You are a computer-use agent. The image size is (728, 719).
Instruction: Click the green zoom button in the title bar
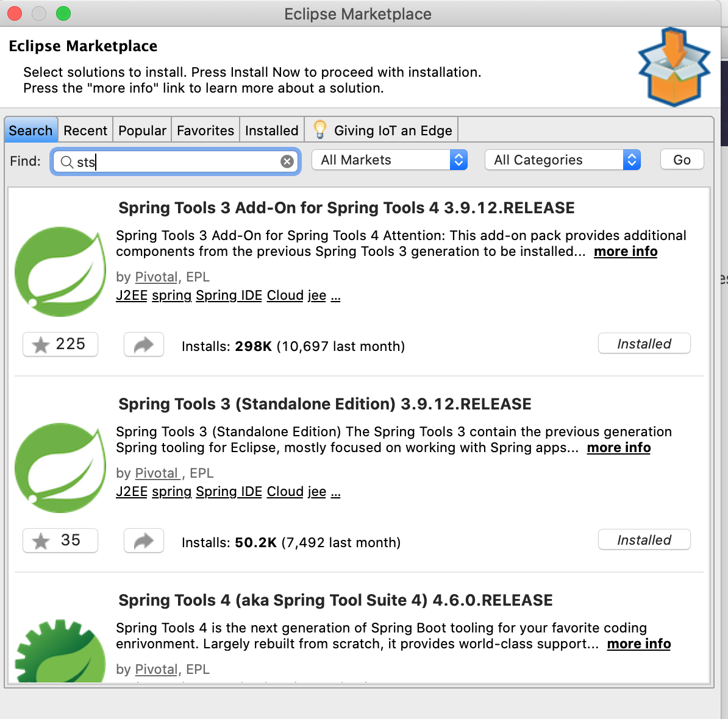[x=63, y=14]
